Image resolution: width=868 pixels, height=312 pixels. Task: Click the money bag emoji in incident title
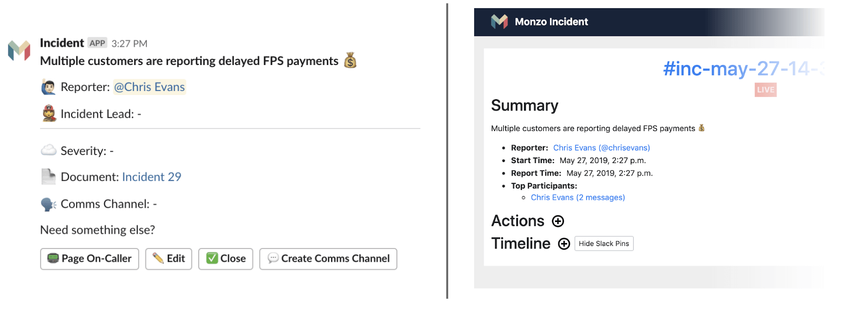tap(350, 60)
